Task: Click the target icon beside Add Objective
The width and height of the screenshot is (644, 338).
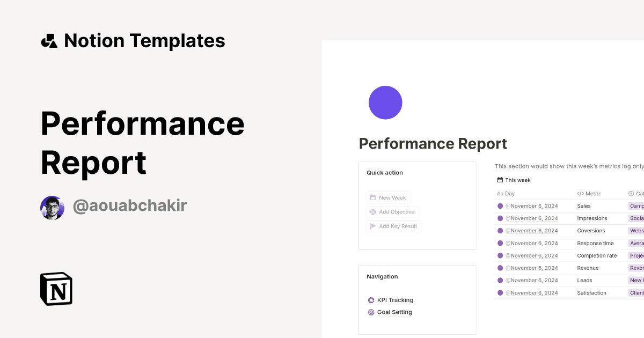Action: click(372, 212)
